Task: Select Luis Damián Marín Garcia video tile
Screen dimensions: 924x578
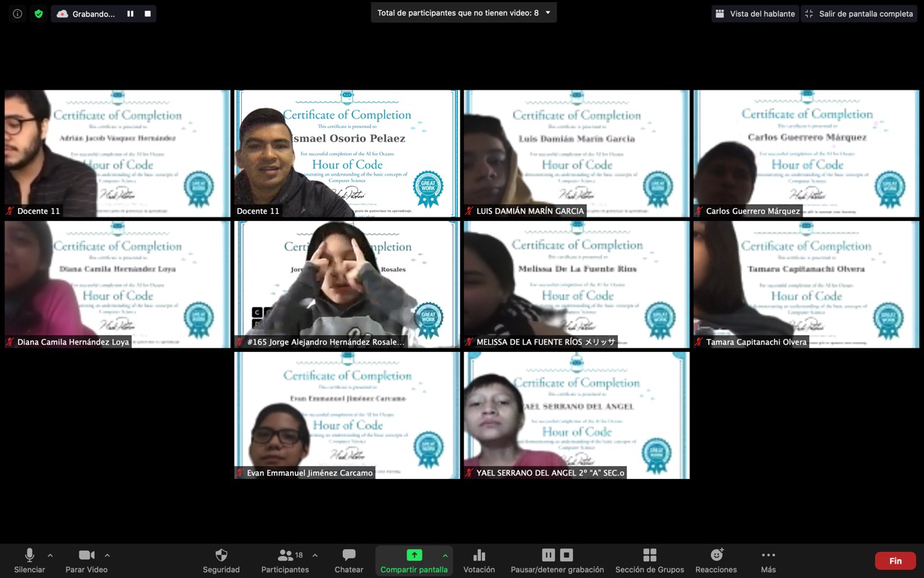Action: [x=577, y=153]
